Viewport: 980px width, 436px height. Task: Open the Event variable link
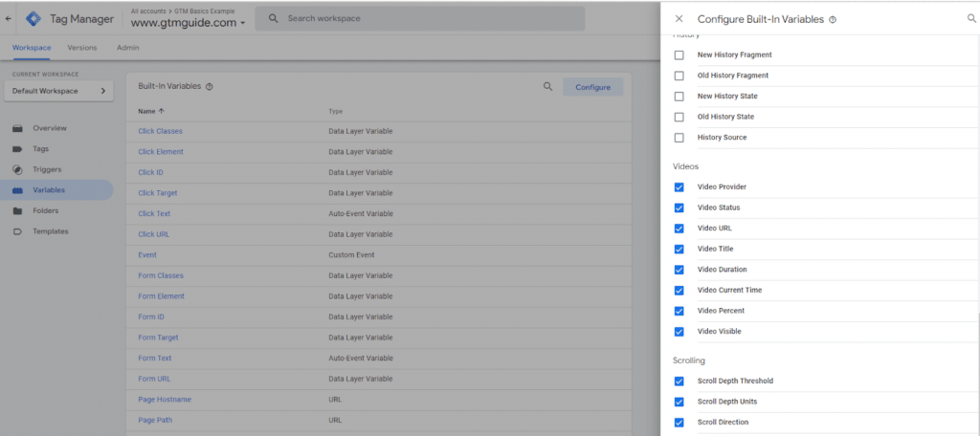pyautogui.click(x=147, y=255)
